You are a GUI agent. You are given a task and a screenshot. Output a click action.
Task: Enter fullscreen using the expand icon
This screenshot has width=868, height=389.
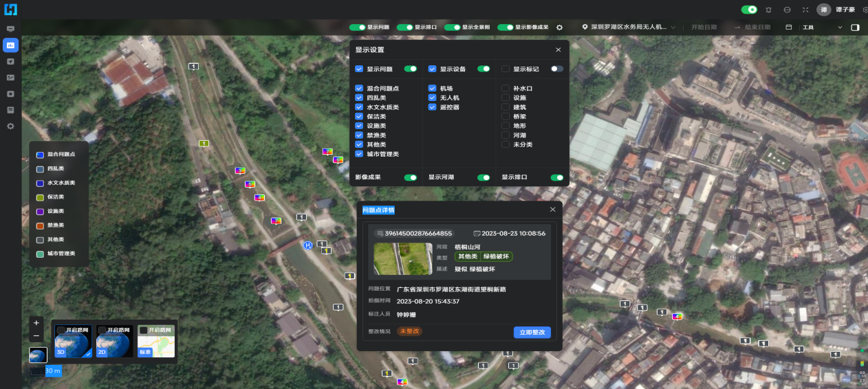(805, 10)
